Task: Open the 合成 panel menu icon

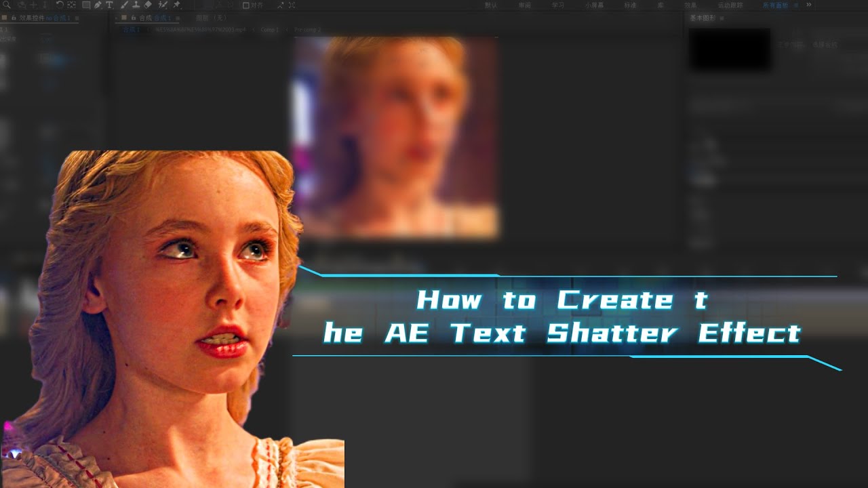Action: coord(178,18)
